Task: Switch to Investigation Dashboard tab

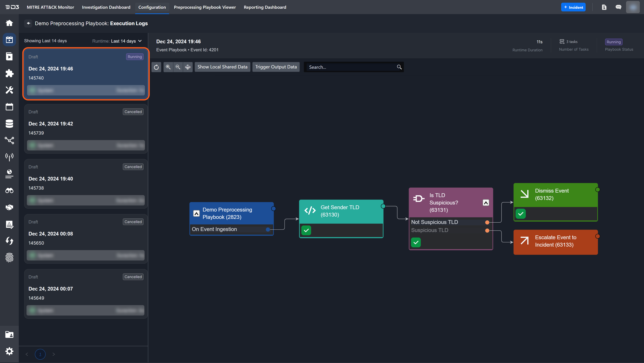Action: (106, 7)
